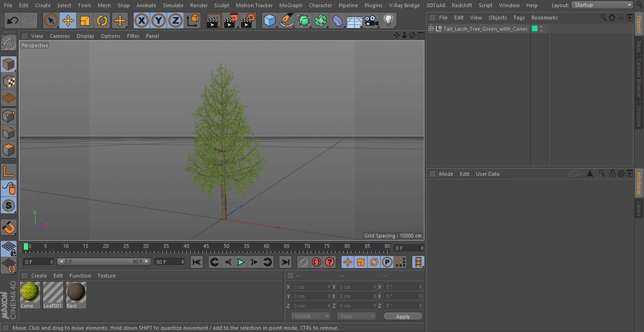Screen dimensions: 644x332
Task: Add a Camera object
Action: coord(372,21)
